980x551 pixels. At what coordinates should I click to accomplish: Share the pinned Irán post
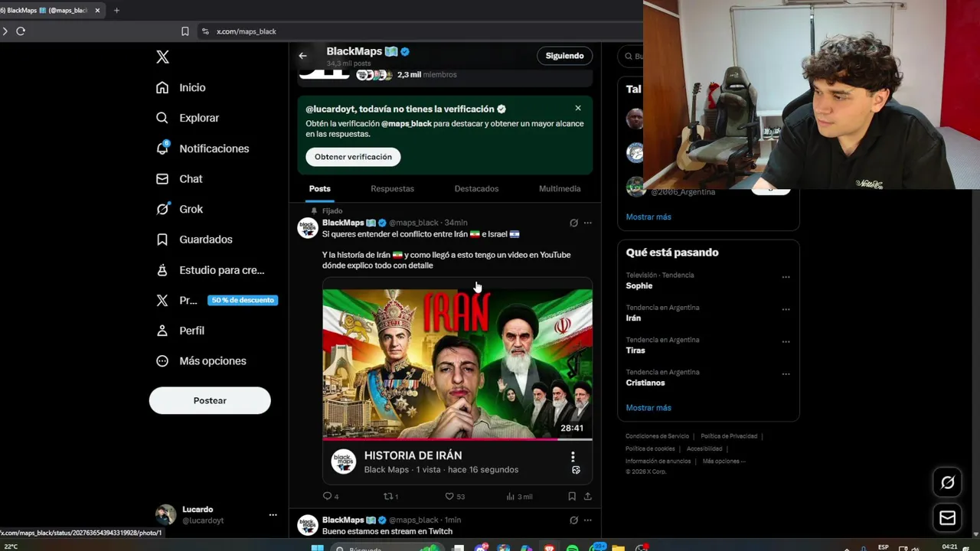click(588, 497)
